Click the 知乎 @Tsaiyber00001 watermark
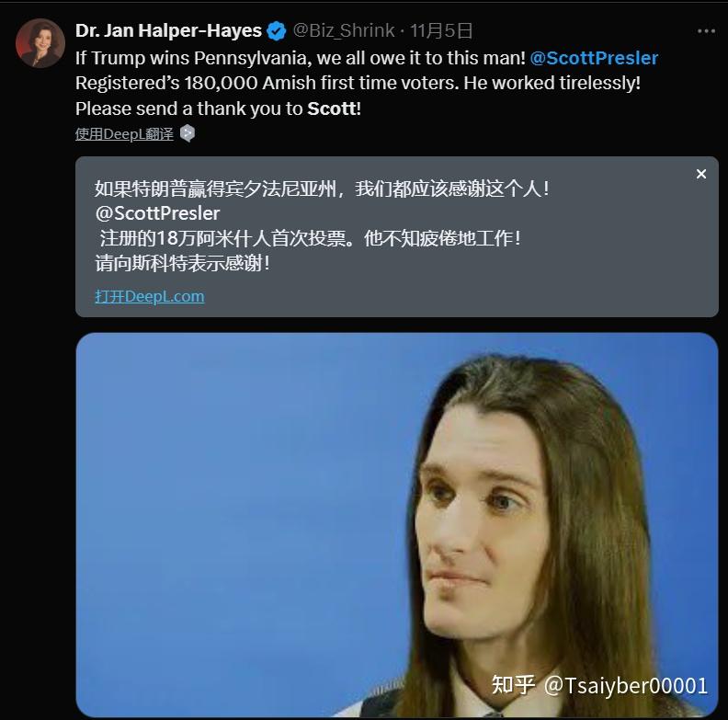 pyautogui.click(x=599, y=685)
